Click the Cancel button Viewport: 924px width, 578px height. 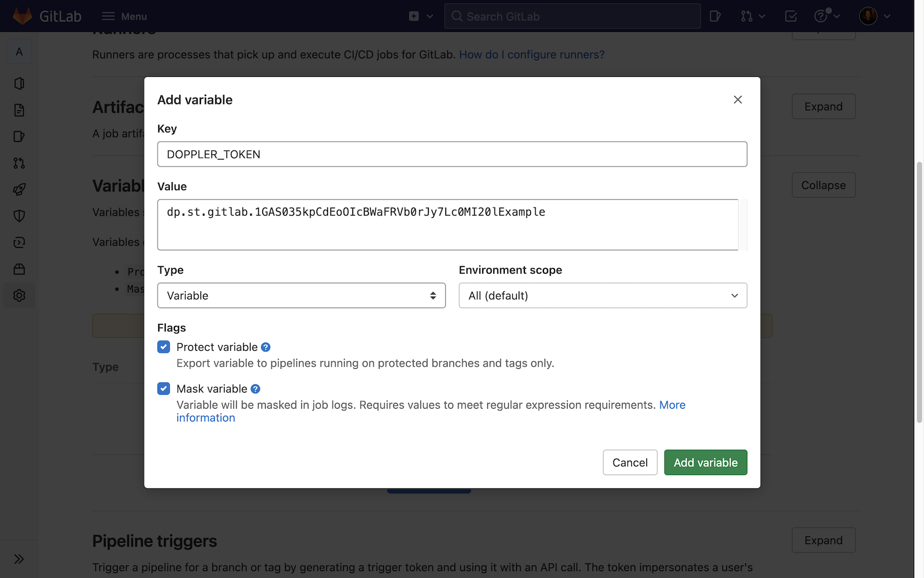(x=630, y=462)
